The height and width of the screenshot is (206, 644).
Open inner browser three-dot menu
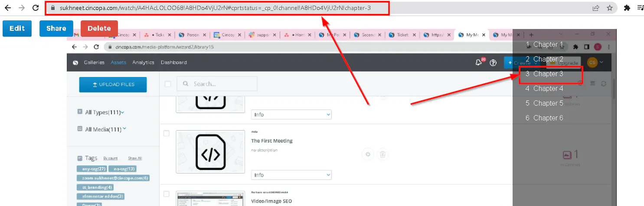[x=609, y=46]
